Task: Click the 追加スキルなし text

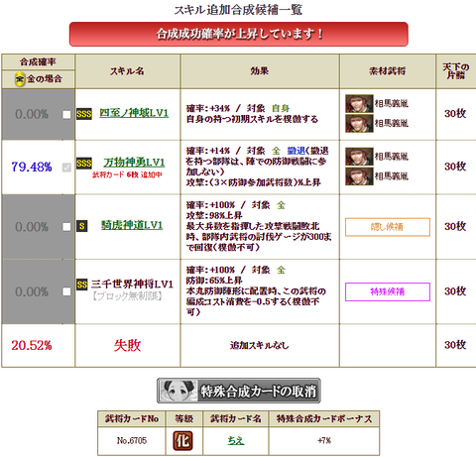Action: 260,345
